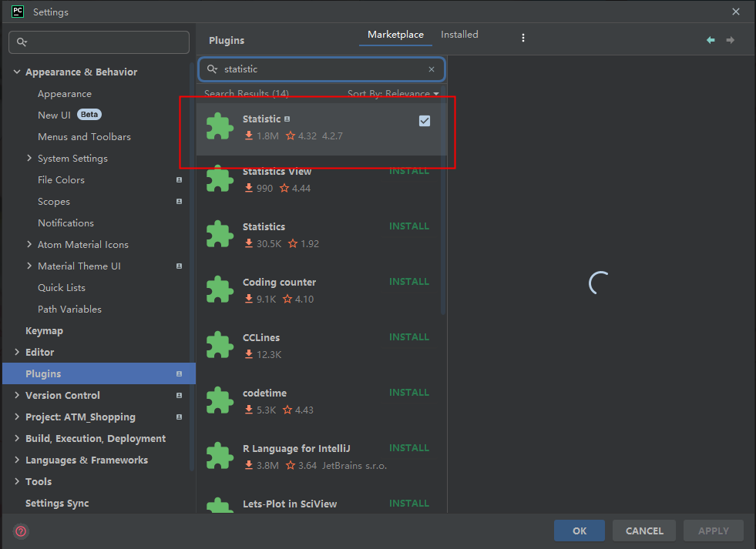This screenshot has height=549, width=756.
Task: Click the R Language for IntelliJ plugin icon
Action: coord(220,456)
